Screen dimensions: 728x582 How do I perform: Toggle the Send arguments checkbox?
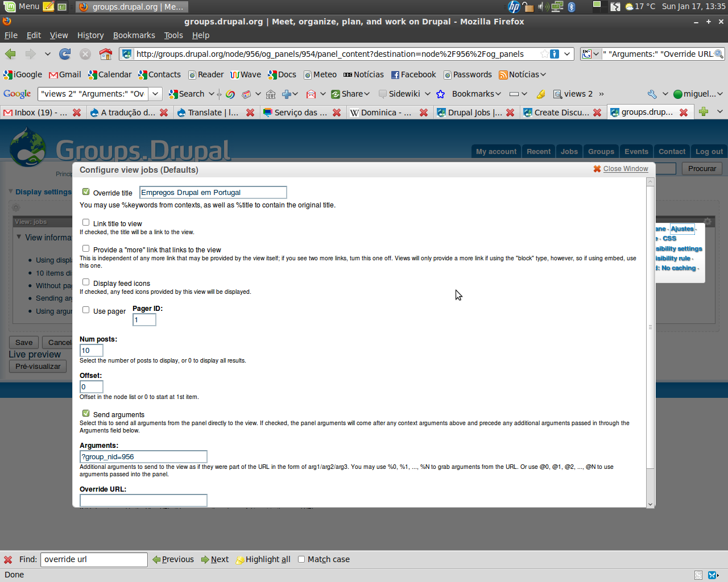point(86,414)
